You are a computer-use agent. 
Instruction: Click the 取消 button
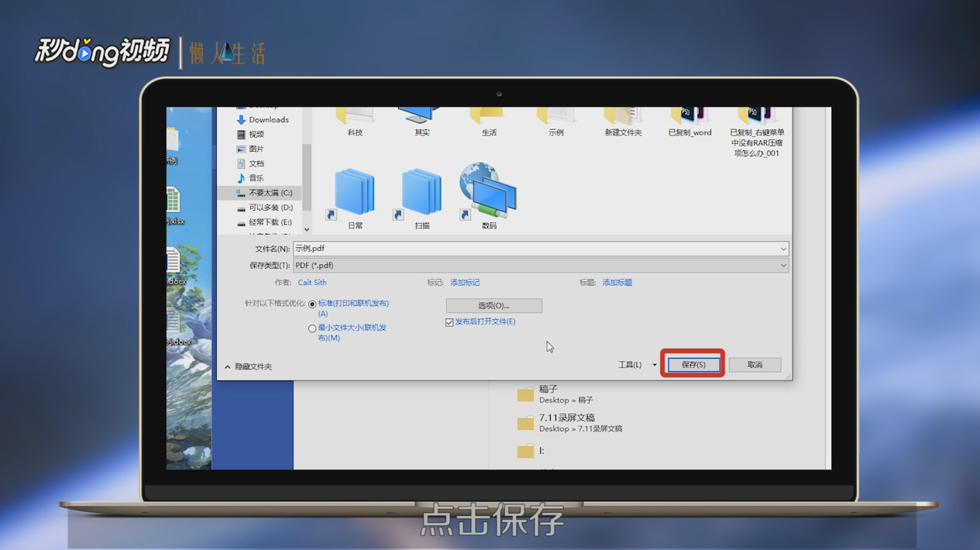[x=755, y=365]
